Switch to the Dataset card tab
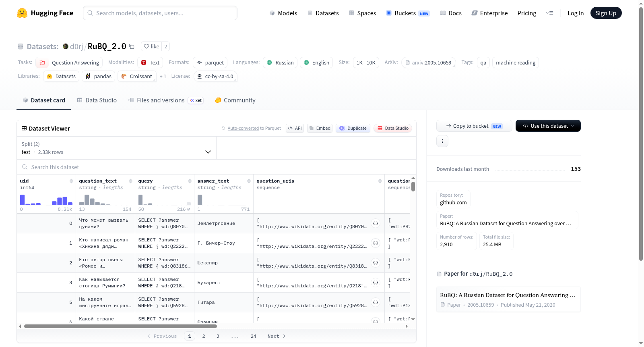644x347 pixels. point(43,100)
